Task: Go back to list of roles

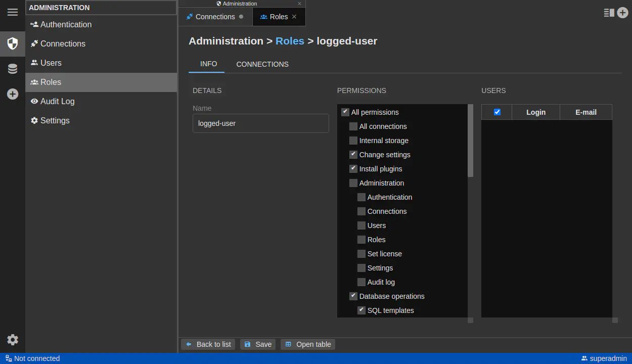Action: (208, 344)
